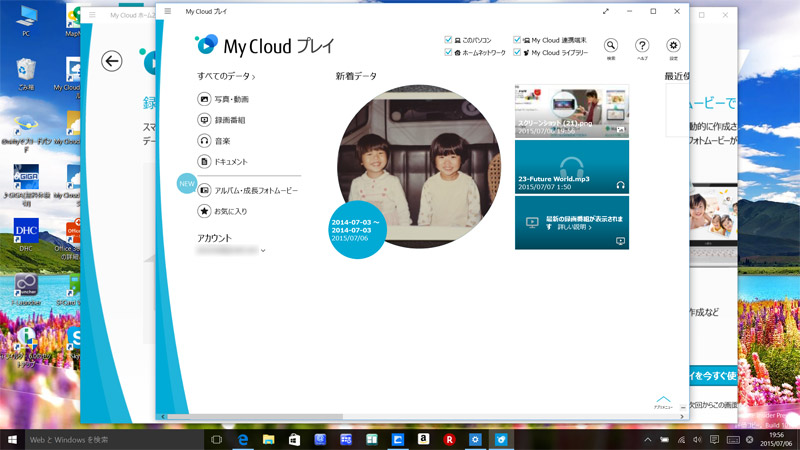Screen dimensions: 800x450
Task: Select the 録画番組 recorded programs icon
Action: click(x=204, y=120)
